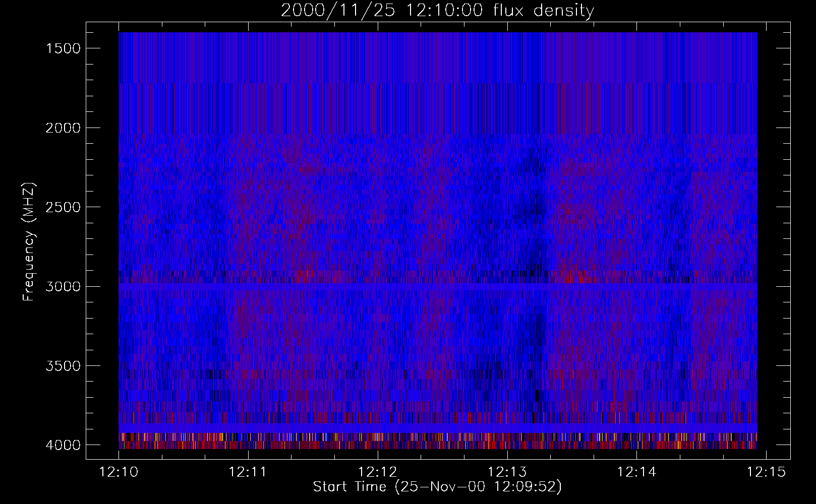Select the 2500 frequency tick label
Screen dimensions: 816x504
[63, 207]
